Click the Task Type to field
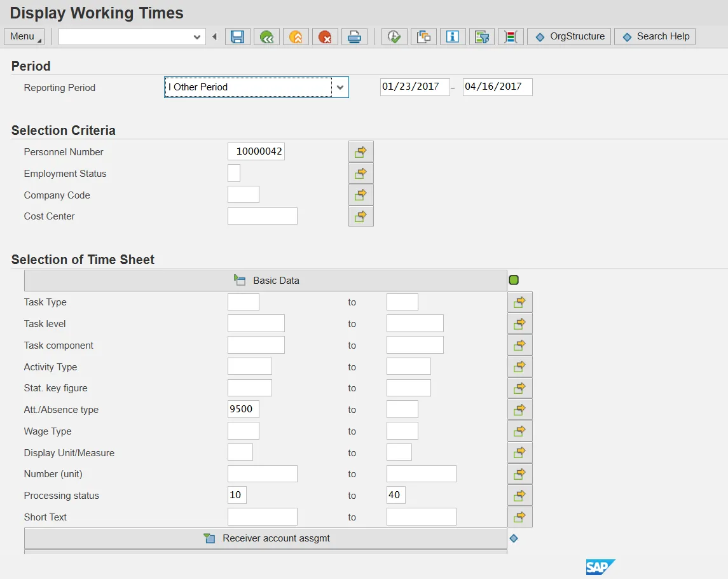The height and width of the screenshot is (579, 728). click(402, 302)
